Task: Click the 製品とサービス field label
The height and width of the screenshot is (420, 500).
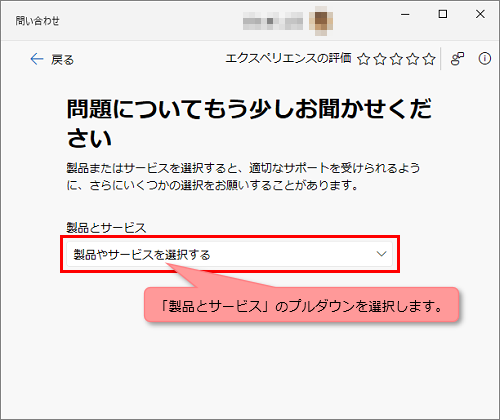Action: [x=106, y=228]
